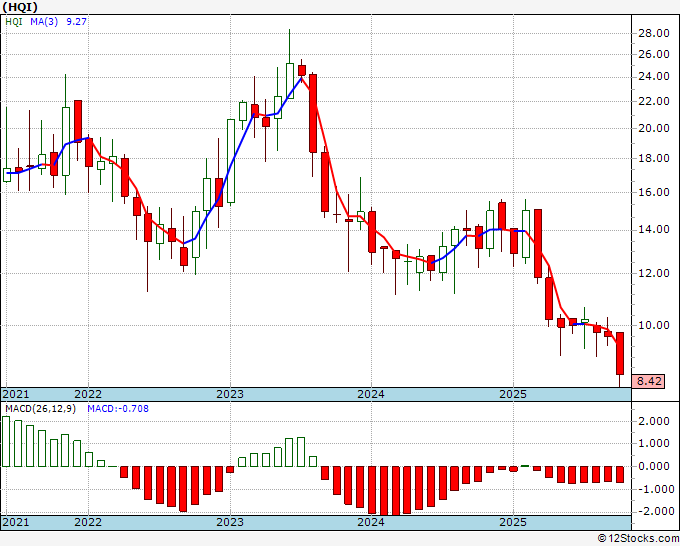Select 2021 on the MACD panel timeline
Image resolution: width=680 pixels, height=546 pixels.
click(16, 522)
